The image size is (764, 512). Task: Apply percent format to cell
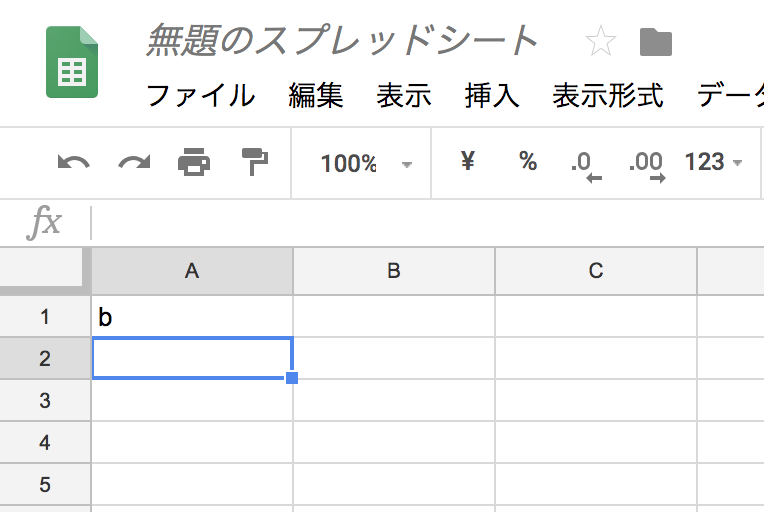coord(528,161)
